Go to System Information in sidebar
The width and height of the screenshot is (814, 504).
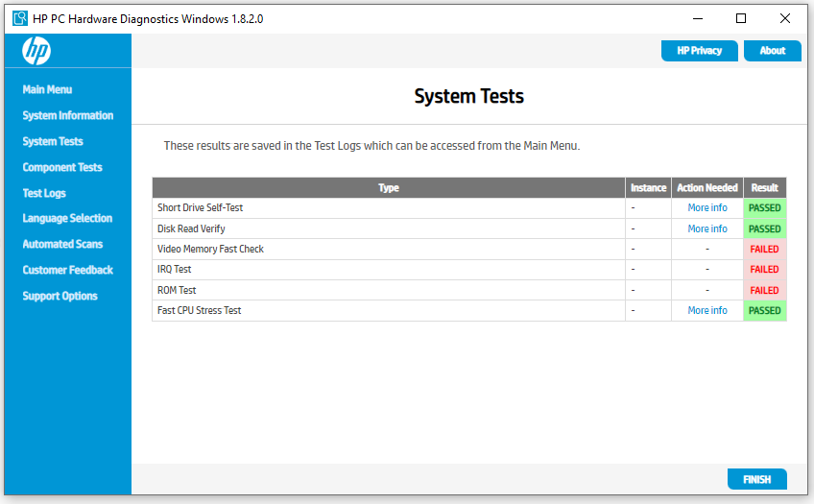point(67,115)
